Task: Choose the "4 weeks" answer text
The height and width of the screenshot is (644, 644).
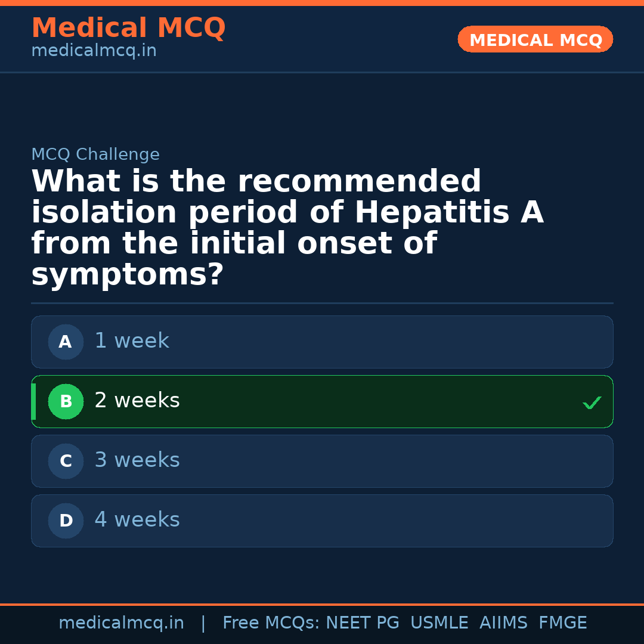Action: pyautogui.click(x=137, y=520)
